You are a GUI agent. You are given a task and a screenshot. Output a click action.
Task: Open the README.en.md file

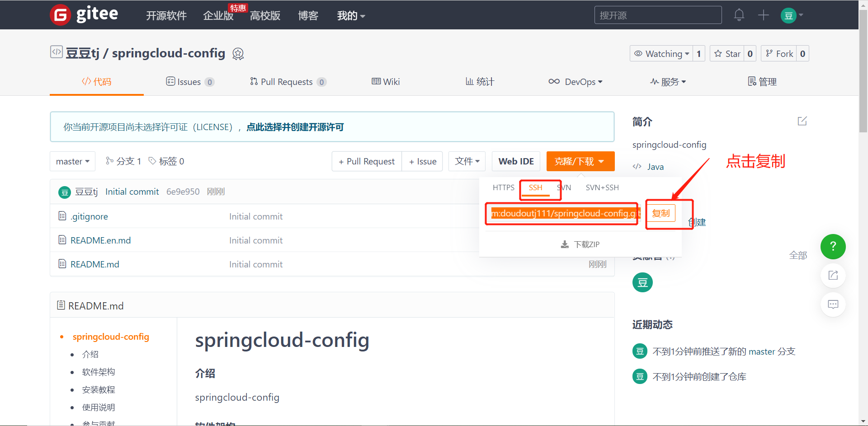(100, 240)
